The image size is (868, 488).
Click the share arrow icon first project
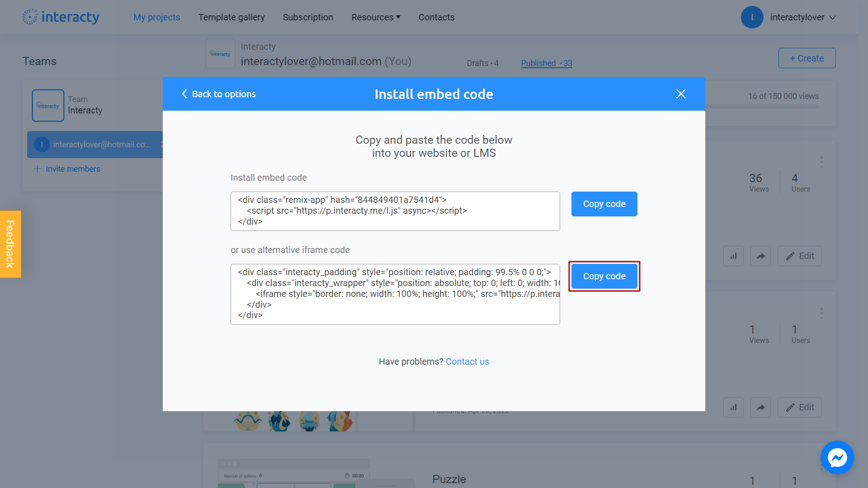(761, 256)
